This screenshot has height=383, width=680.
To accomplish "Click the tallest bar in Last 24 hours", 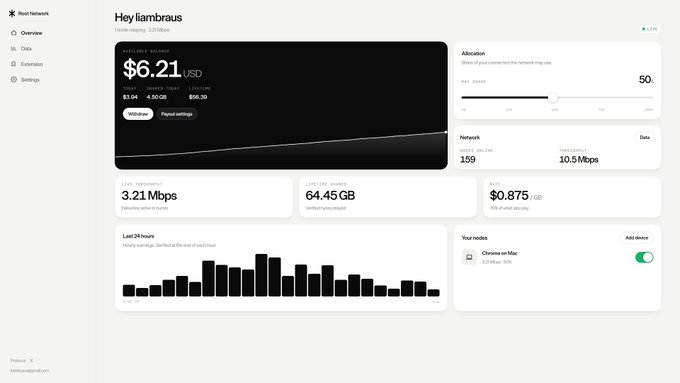I will (x=261, y=275).
